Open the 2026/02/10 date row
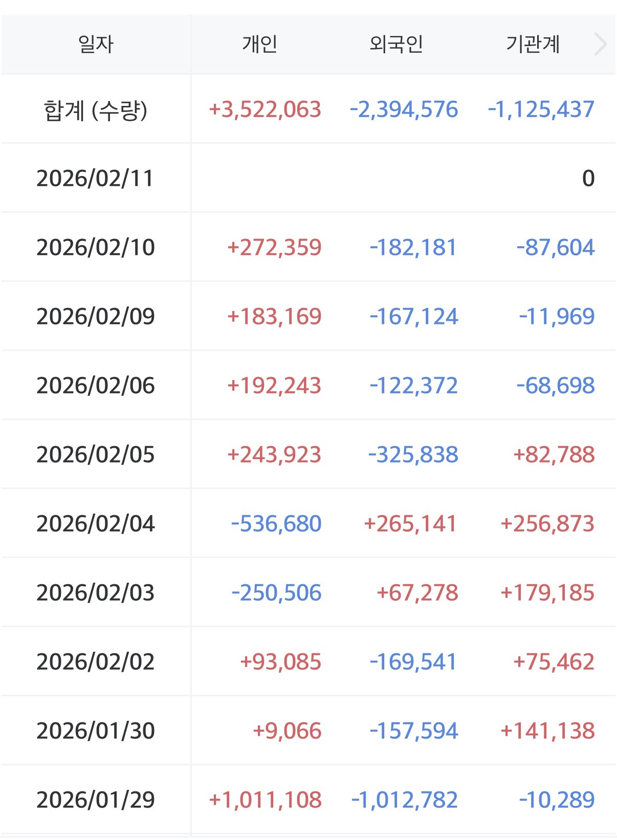Screen dimensions: 617x840 [x=96, y=248]
